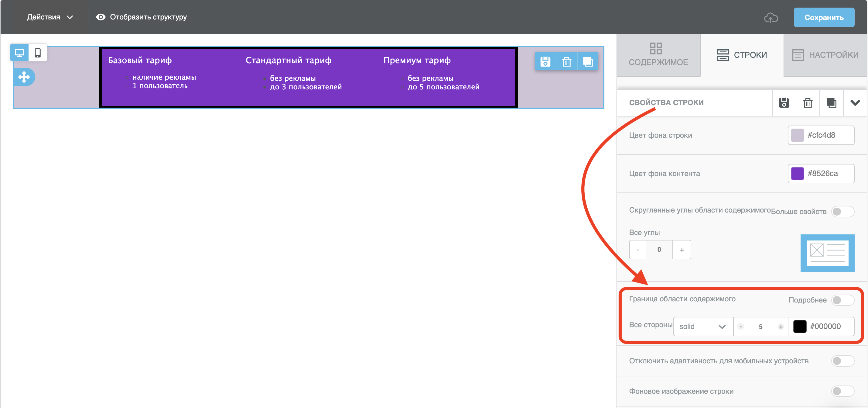The height and width of the screenshot is (408, 868).
Task: Duplicate row from СВОЙСТВА СТРОКИ panel
Action: coord(831,102)
